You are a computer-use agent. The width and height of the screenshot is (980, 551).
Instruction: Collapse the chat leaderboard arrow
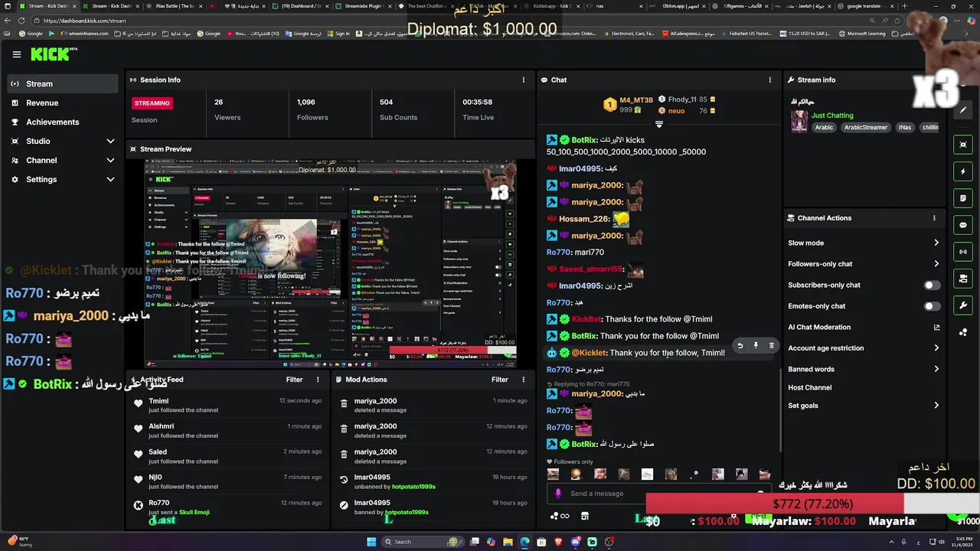point(659,124)
